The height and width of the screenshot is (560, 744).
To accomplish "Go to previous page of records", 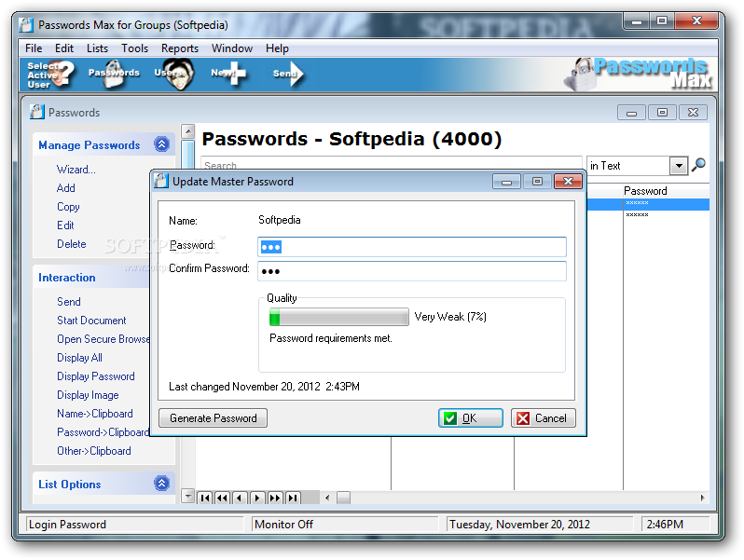I will pos(222,498).
